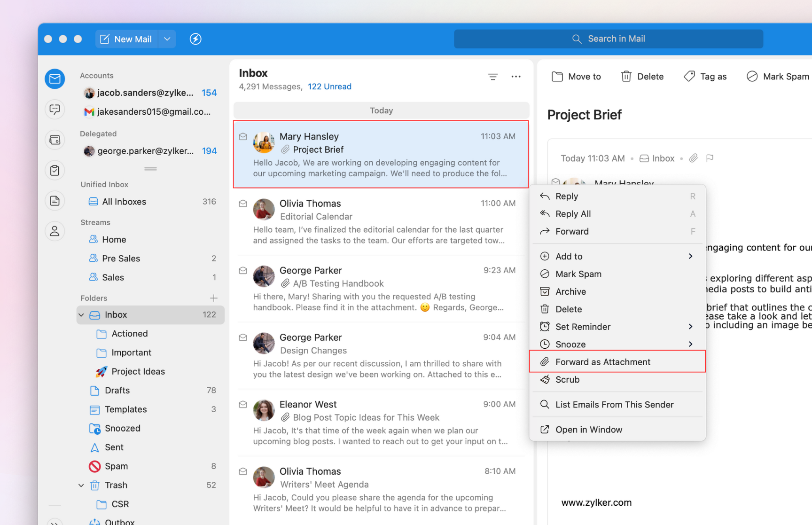Click the Drafts folder icon
The height and width of the screenshot is (525, 812).
tap(95, 391)
